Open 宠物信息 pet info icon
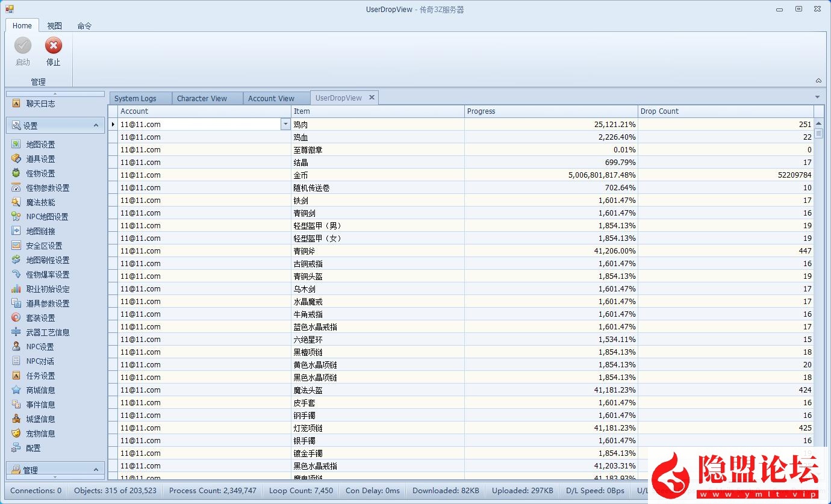The image size is (831, 504). [16, 434]
